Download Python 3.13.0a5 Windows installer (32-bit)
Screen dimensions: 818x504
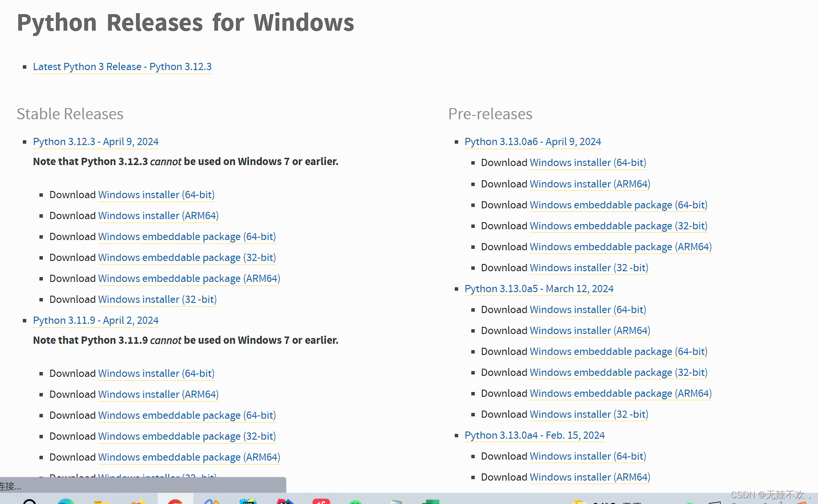click(589, 414)
